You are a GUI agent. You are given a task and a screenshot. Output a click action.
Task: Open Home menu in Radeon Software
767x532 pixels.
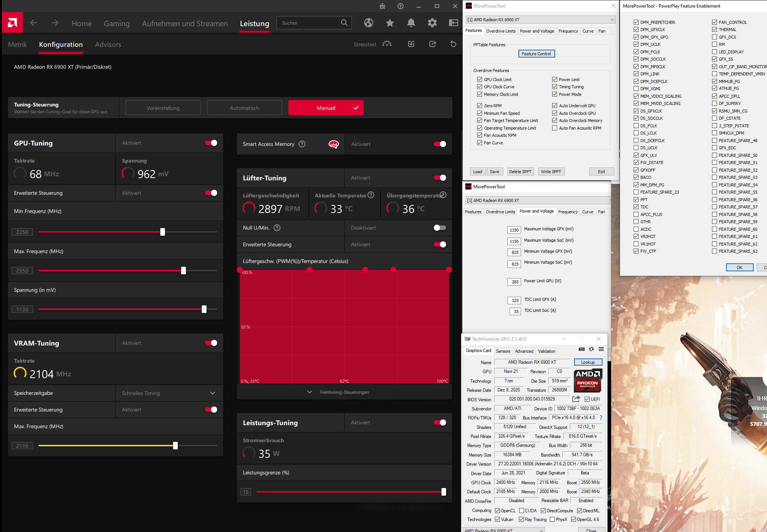click(82, 23)
